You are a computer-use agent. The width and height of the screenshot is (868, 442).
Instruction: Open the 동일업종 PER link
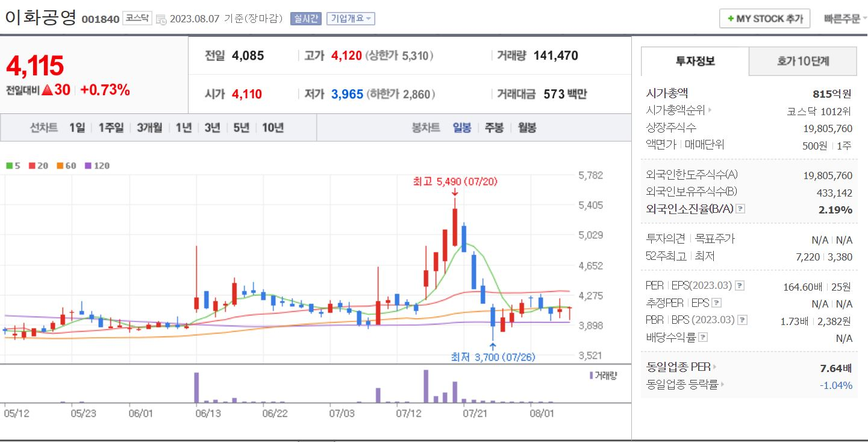click(681, 367)
